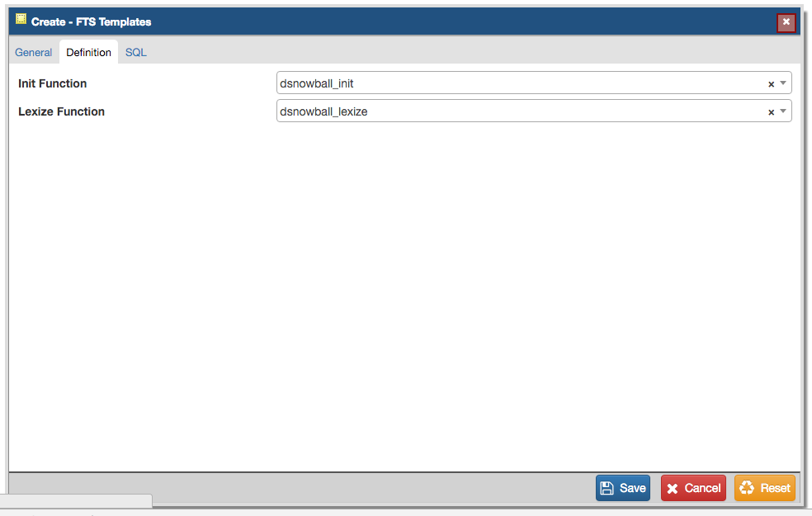Close the Create FTS Templates dialog
Viewport: 812px width, 516px height.
tap(786, 21)
